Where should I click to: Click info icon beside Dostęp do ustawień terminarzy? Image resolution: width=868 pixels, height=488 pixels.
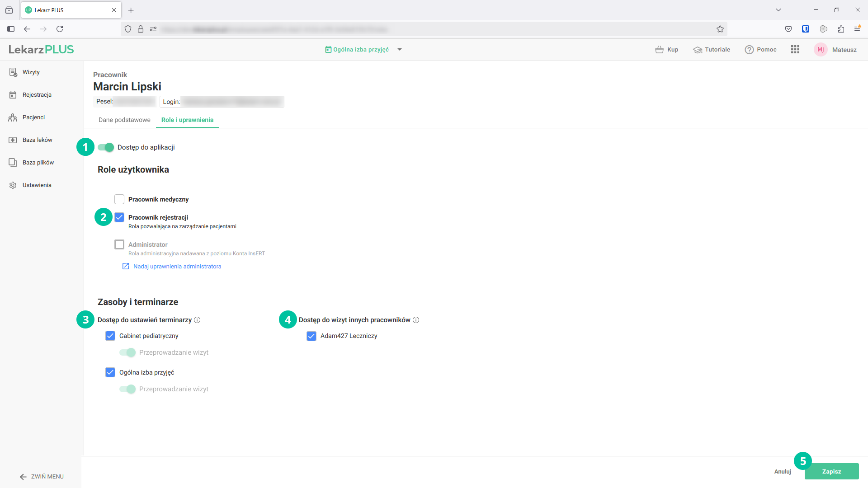point(197,320)
